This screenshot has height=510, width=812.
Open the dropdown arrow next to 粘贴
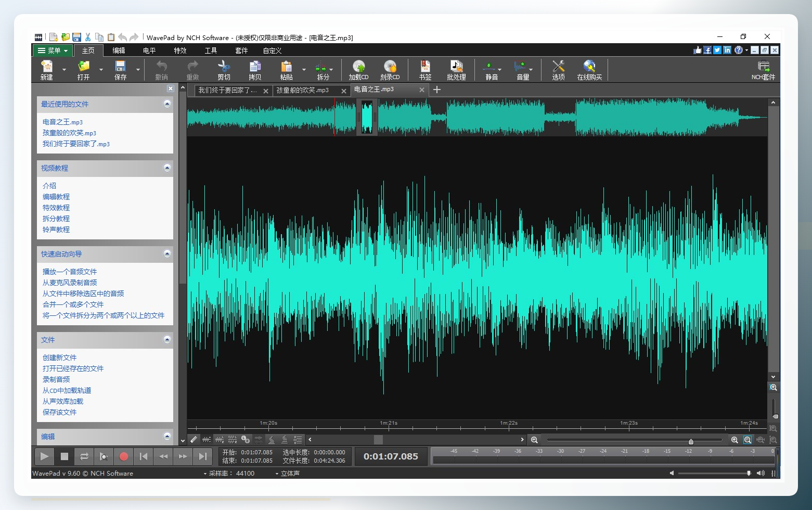coord(304,69)
